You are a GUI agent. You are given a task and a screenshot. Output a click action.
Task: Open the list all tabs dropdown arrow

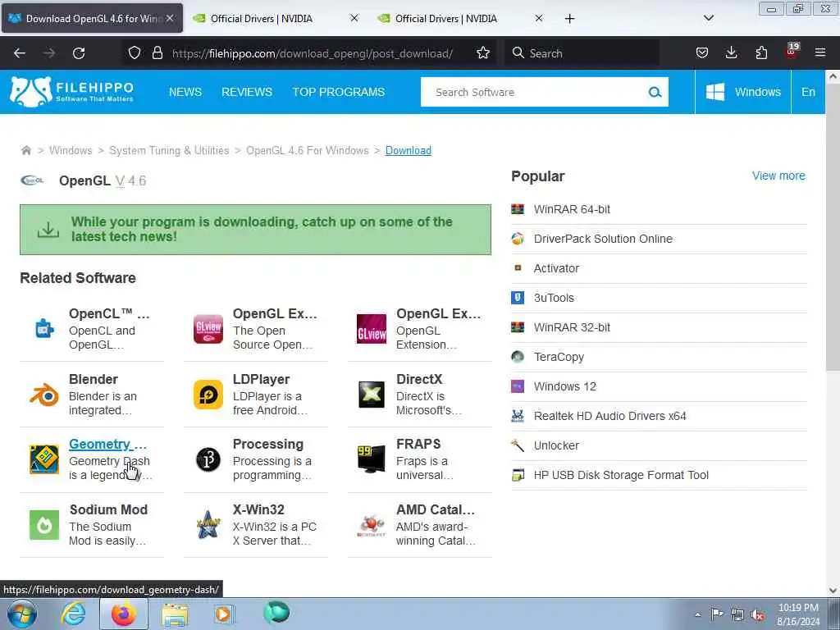pos(708,18)
